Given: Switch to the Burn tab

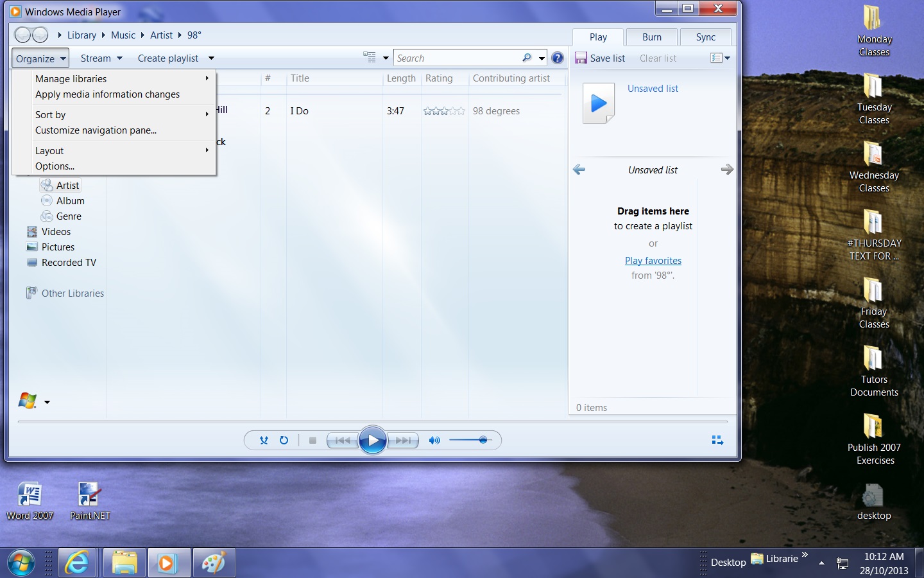Looking at the screenshot, I should pos(651,37).
